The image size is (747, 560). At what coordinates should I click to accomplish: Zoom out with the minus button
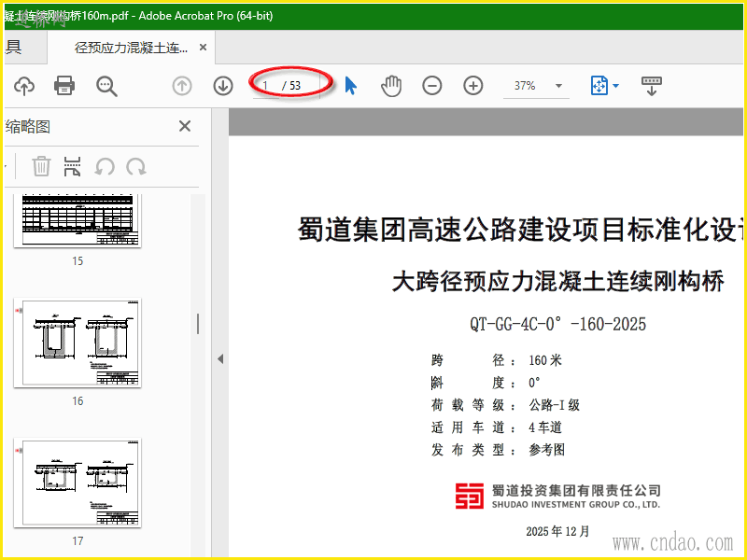(432, 86)
